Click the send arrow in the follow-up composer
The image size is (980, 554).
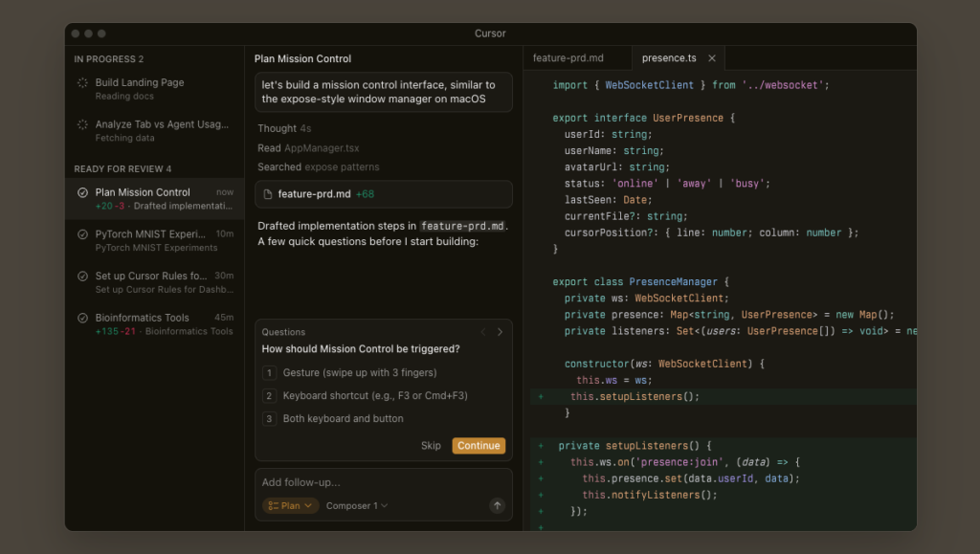pos(497,505)
